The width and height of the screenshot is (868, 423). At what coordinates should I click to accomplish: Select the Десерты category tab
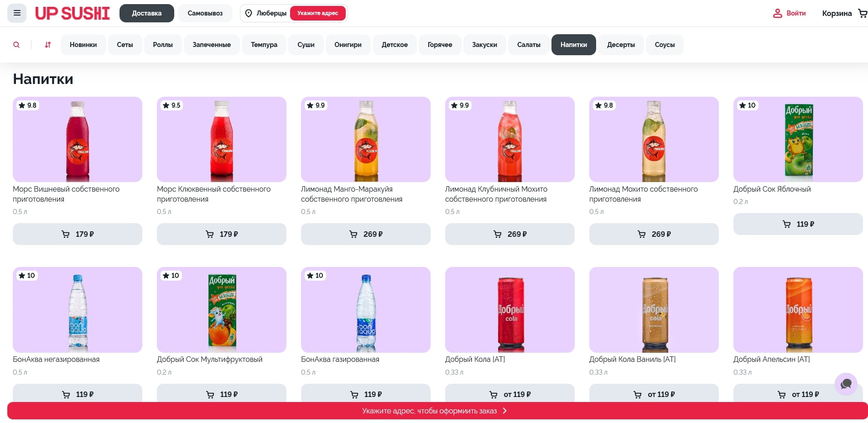(620, 45)
